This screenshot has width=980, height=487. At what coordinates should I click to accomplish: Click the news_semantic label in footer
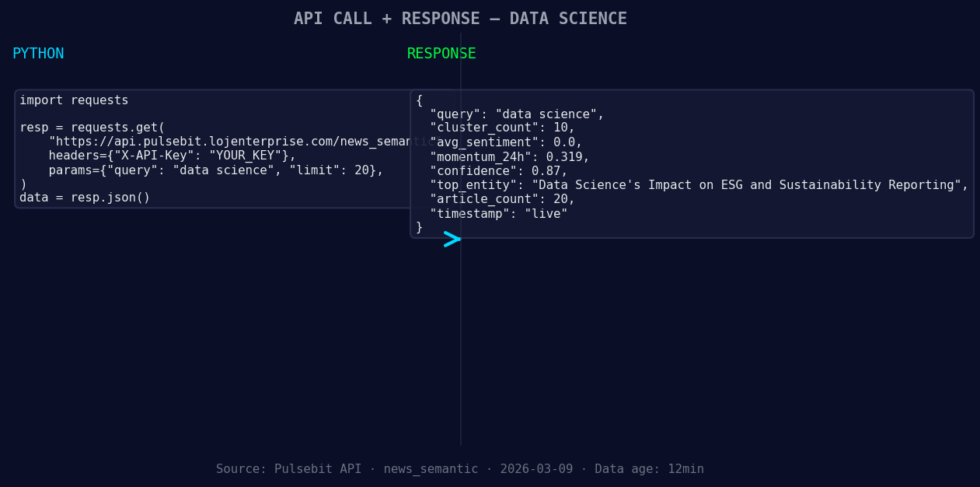point(431,468)
